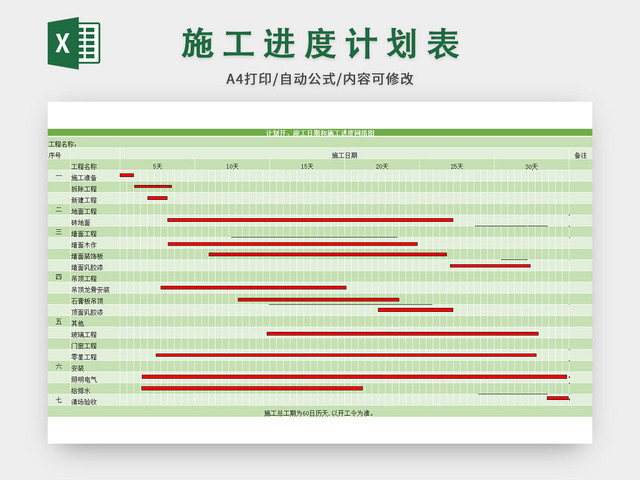Click the red bar in 砖地面 row

point(310,220)
